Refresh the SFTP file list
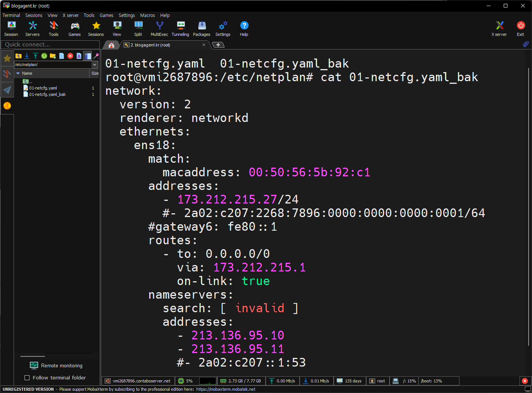 [x=44, y=56]
